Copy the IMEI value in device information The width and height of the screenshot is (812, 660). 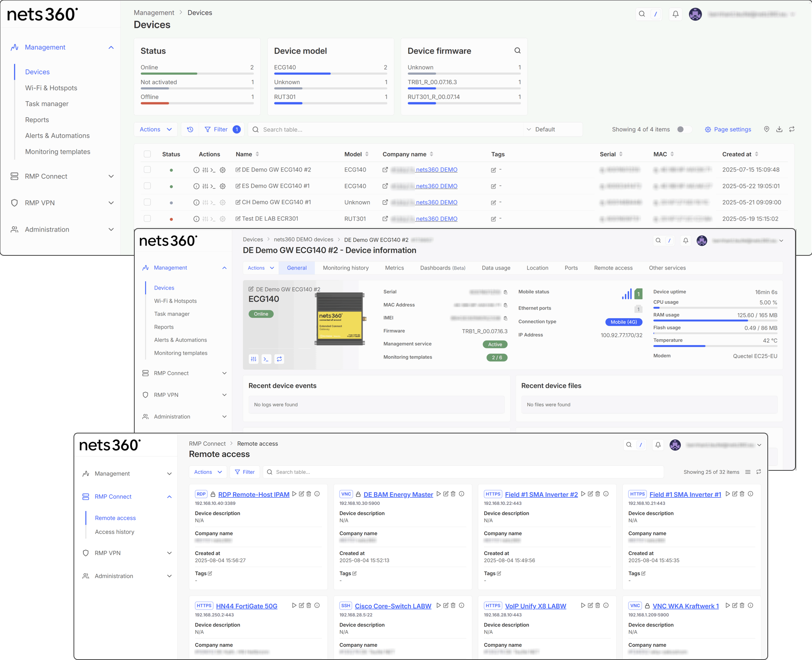point(506,318)
